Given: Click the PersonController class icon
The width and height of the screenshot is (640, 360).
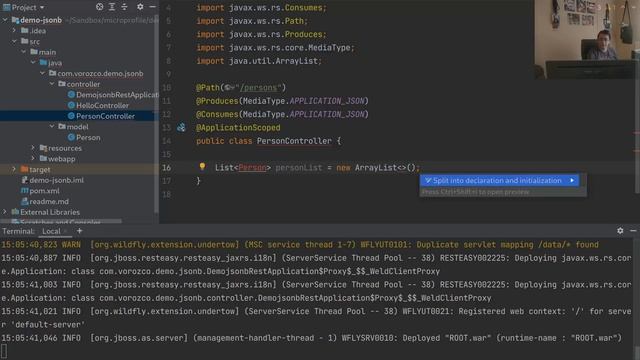Looking at the screenshot, I should 71,116.
